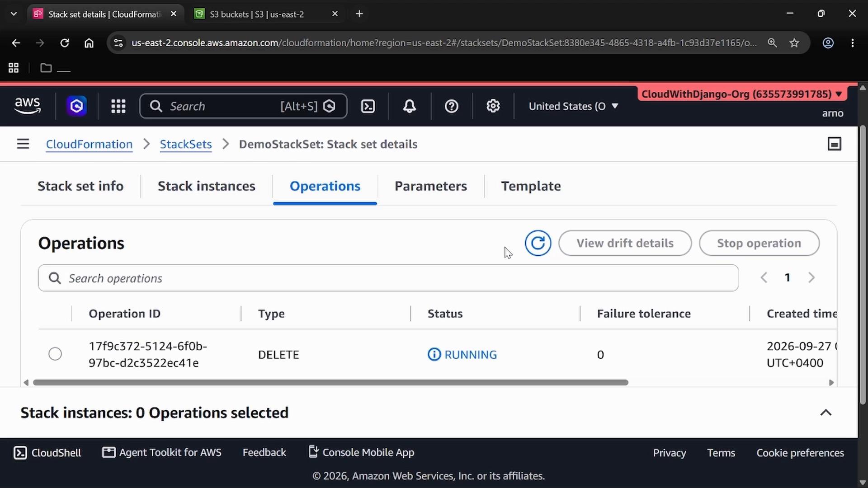This screenshot has height=488, width=868.
Task: Follow the StackSets breadcrumb link
Action: coord(186,144)
